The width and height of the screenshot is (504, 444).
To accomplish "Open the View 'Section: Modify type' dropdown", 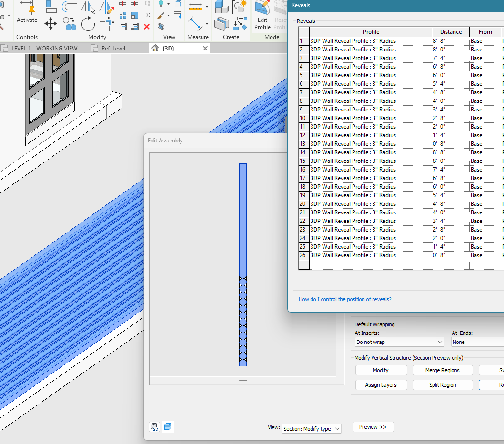I will click(x=312, y=429).
